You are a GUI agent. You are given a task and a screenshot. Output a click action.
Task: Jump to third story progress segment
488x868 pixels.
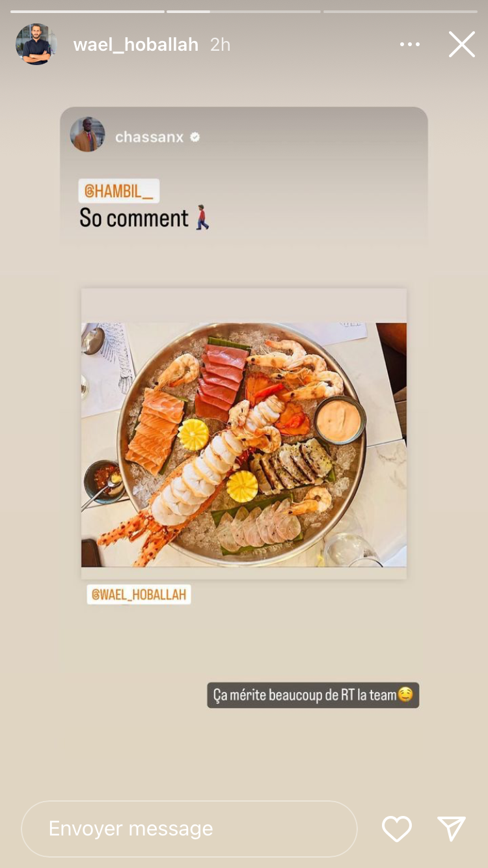tap(400, 11)
